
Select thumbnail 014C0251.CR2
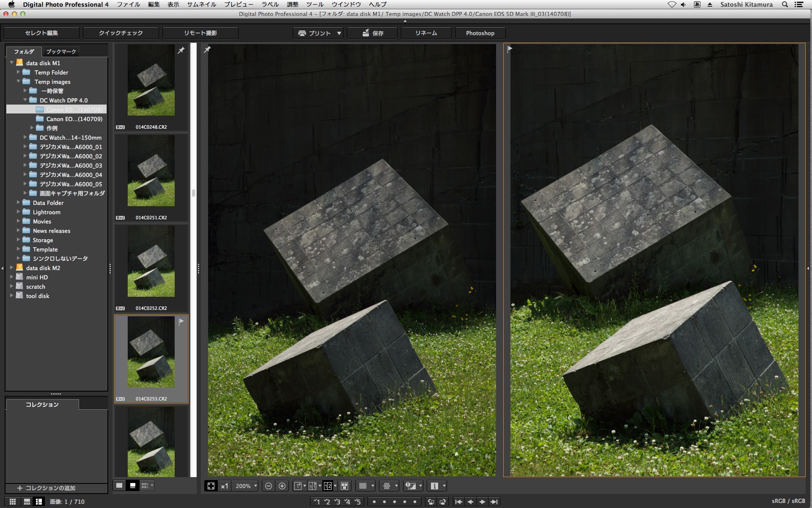[x=151, y=171]
